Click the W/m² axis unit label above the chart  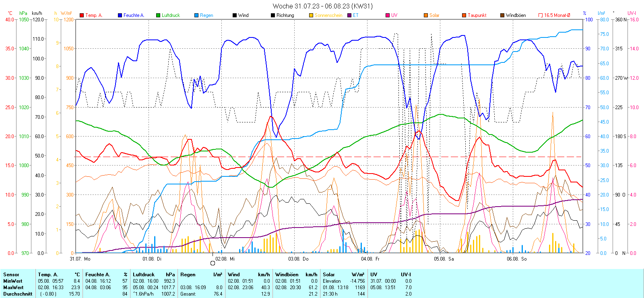tap(67, 13)
